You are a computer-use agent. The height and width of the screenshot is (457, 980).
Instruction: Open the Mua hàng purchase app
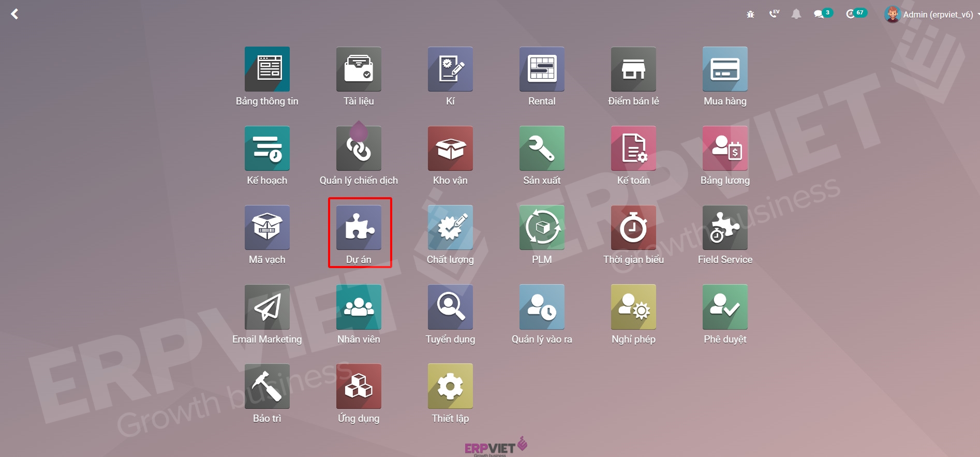tap(725, 69)
